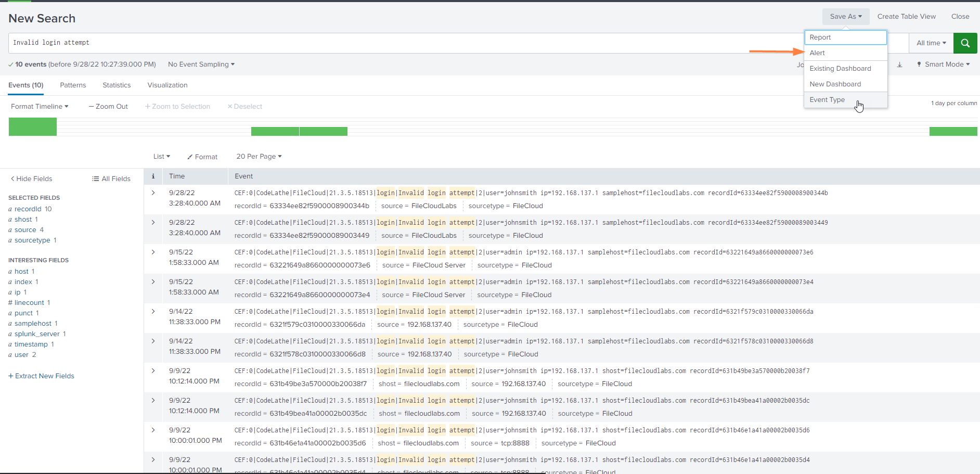Open the List view format dropdown

pos(161,156)
